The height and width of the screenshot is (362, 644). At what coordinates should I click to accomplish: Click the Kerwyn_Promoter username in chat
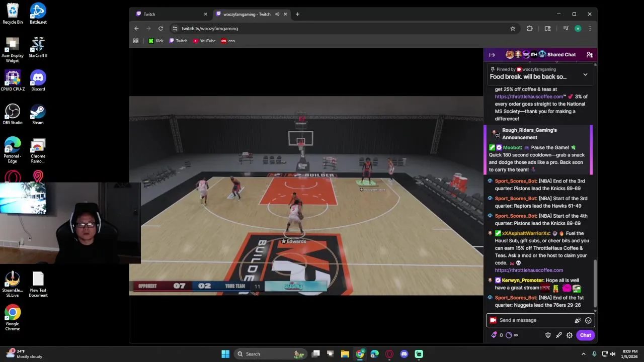[x=523, y=280]
